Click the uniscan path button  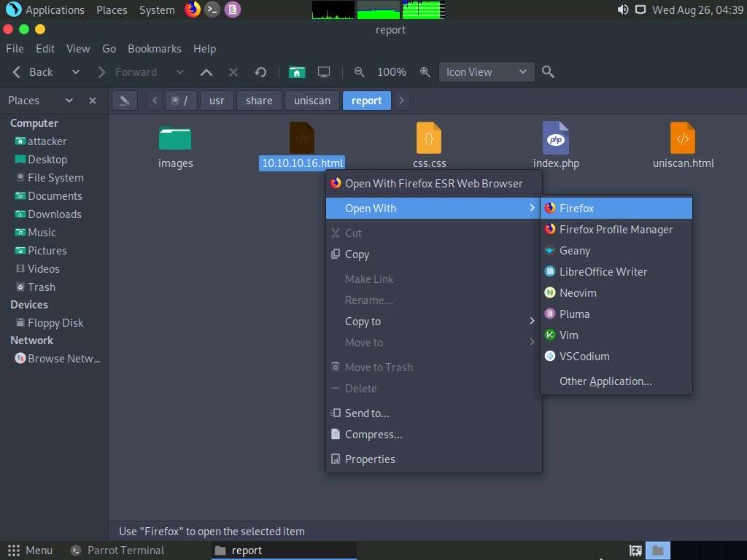click(x=312, y=101)
